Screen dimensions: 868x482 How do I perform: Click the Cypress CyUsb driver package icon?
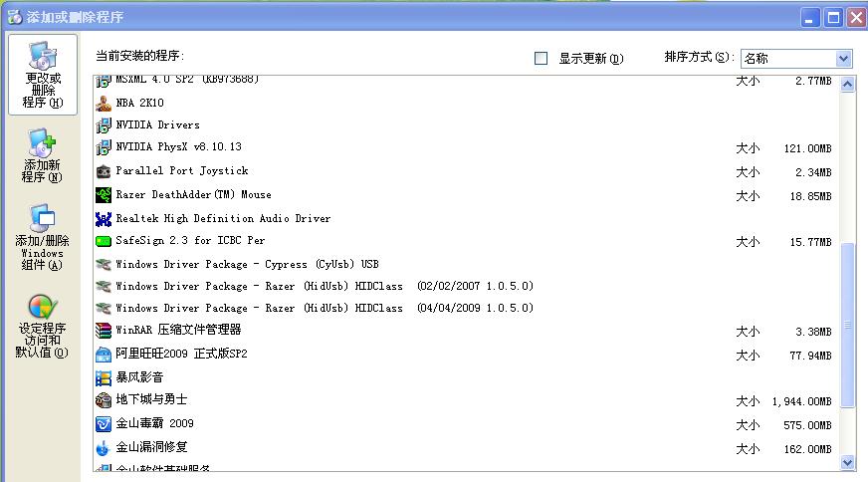coord(103,264)
